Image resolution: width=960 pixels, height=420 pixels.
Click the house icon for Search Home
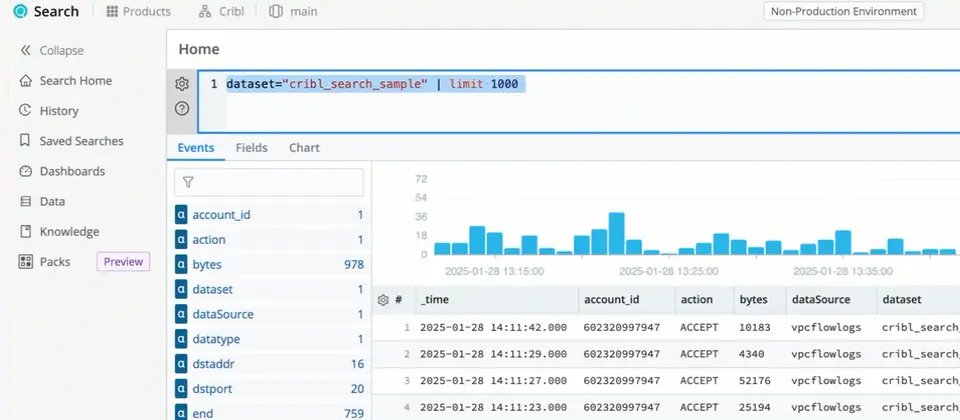click(25, 81)
